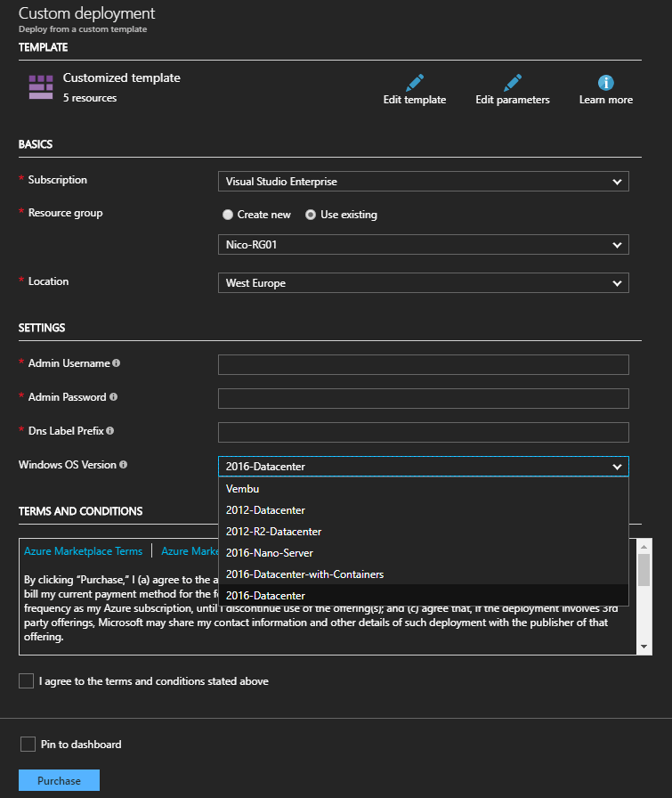672x798 pixels.
Task: Open the Learn more info icon
Action: pos(605,83)
